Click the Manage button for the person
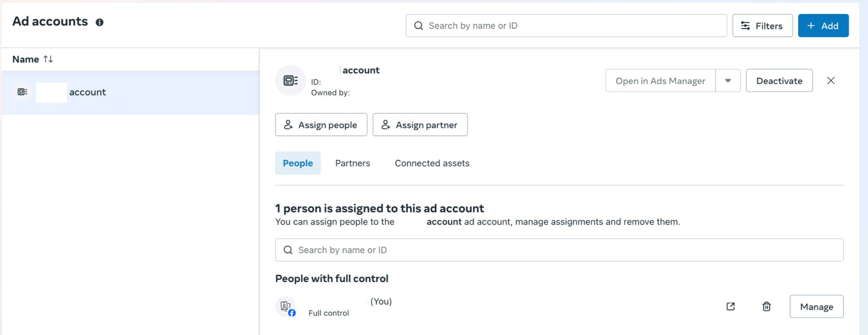 click(x=816, y=307)
